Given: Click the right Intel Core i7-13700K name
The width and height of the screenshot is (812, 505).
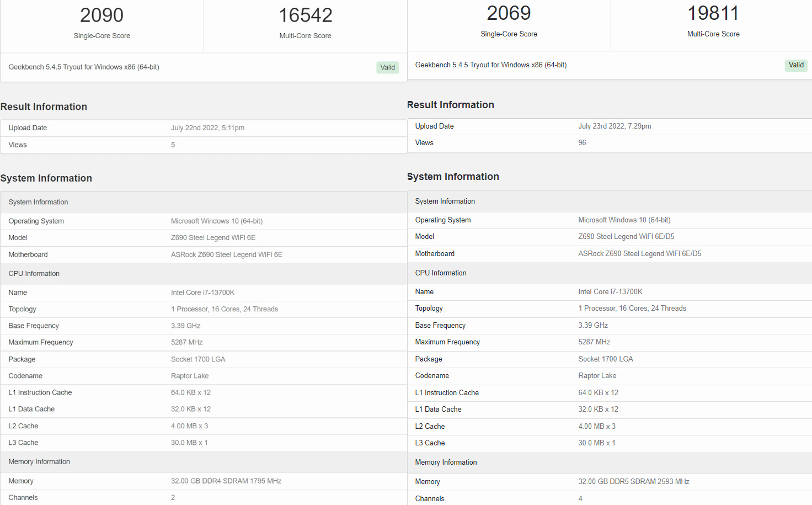Looking at the screenshot, I should [610, 292].
